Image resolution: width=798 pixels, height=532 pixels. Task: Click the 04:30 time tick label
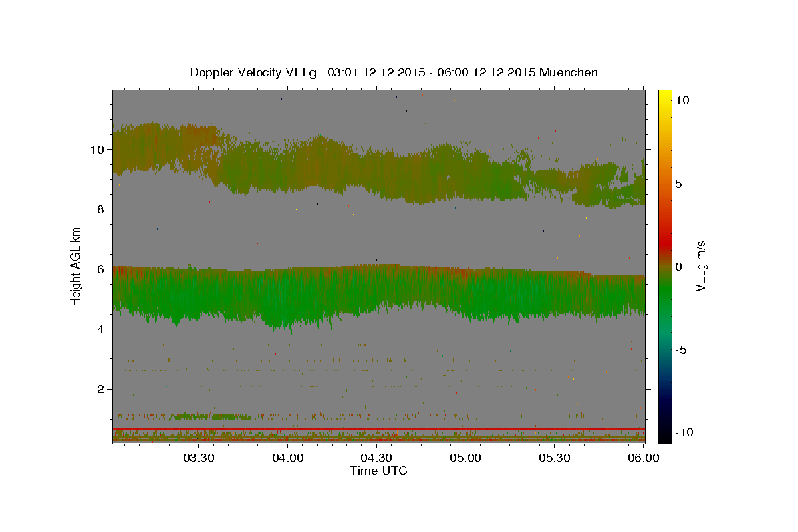376,458
